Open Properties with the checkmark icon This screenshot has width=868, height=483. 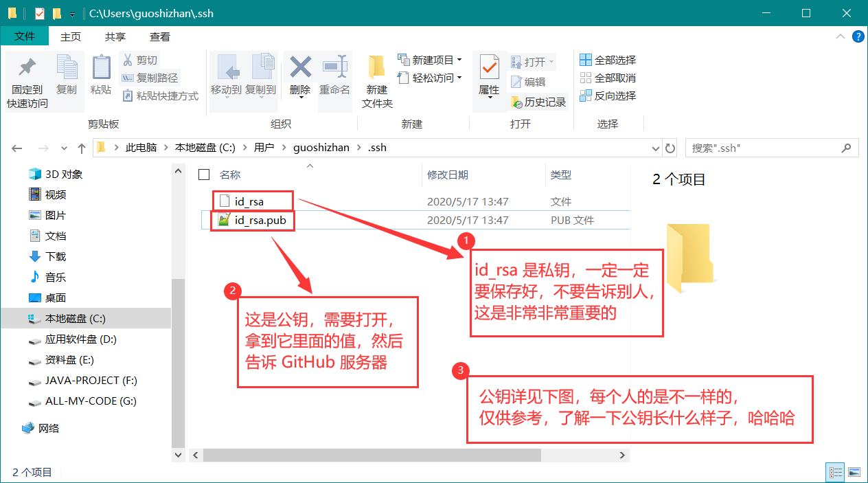click(x=489, y=67)
